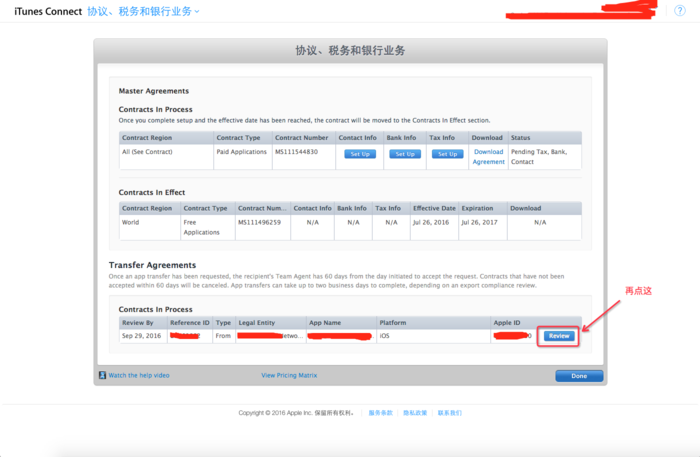Viewport: 700px width, 457px height.
Task: Click contract number MS111496259
Action: click(x=259, y=222)
